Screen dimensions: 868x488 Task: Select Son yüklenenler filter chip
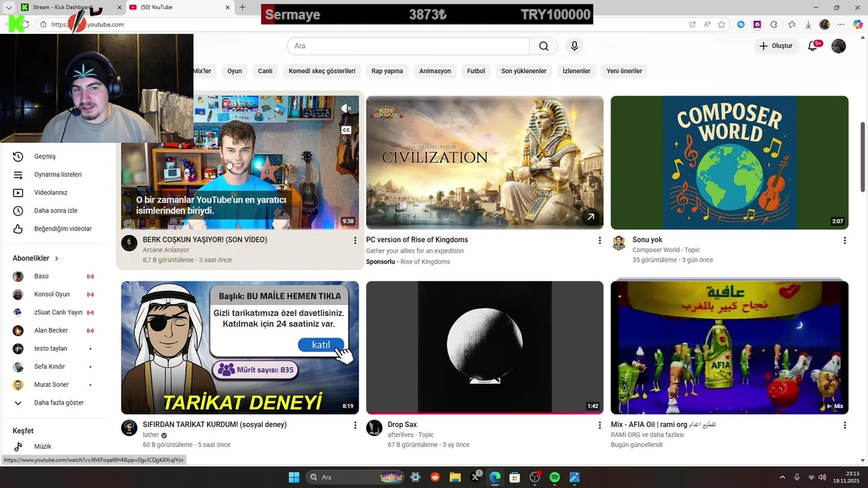(x=524, y=71)
